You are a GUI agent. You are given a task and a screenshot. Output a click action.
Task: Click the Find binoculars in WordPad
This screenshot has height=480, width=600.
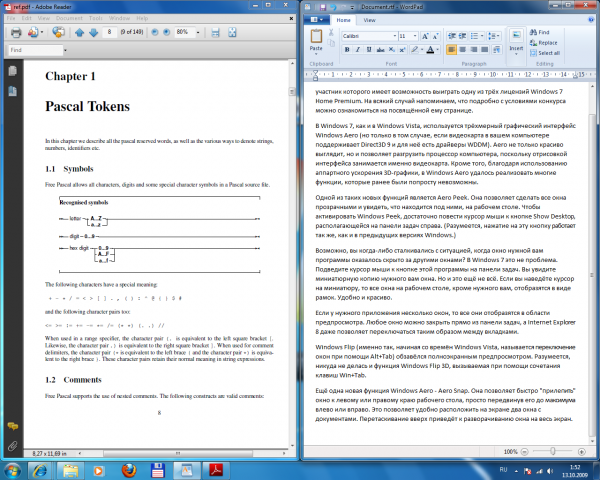click(x=540, y=33)
